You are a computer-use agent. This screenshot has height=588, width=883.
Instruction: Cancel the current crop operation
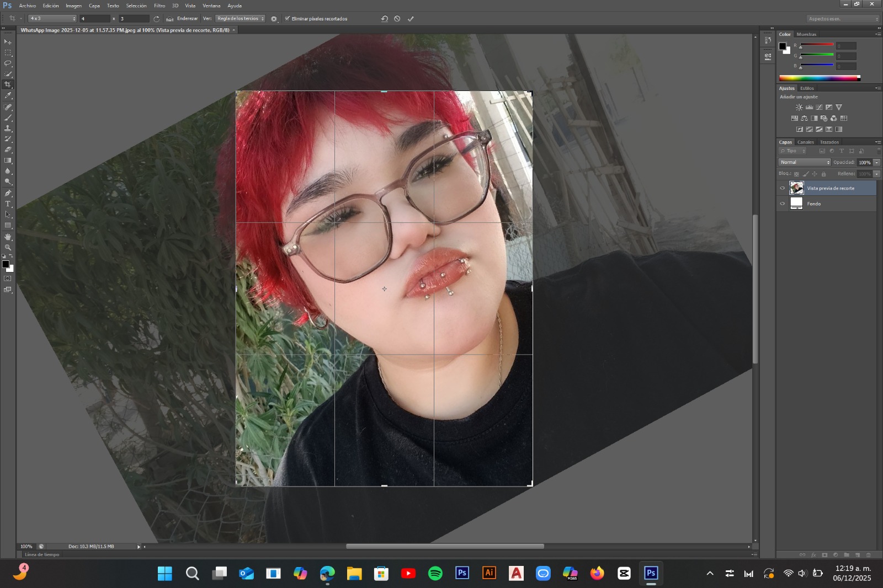pyautogui.click(x=397, y=19)
